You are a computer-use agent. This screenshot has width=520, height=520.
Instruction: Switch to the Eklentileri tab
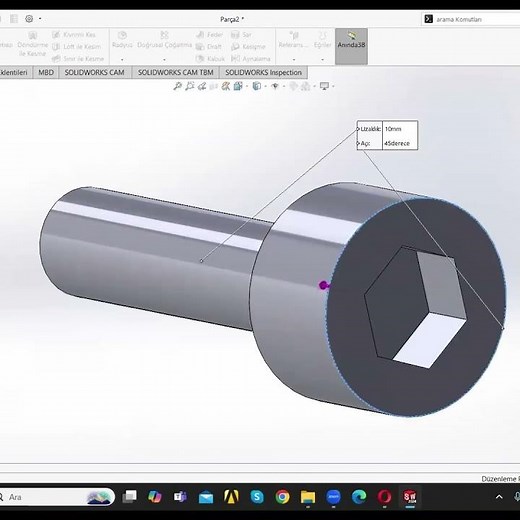[16, 72]
